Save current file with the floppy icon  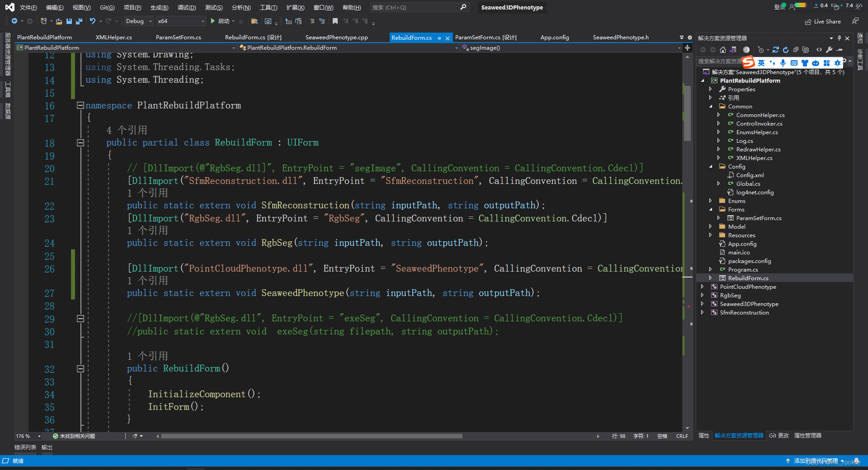click(x=69, y=21)
